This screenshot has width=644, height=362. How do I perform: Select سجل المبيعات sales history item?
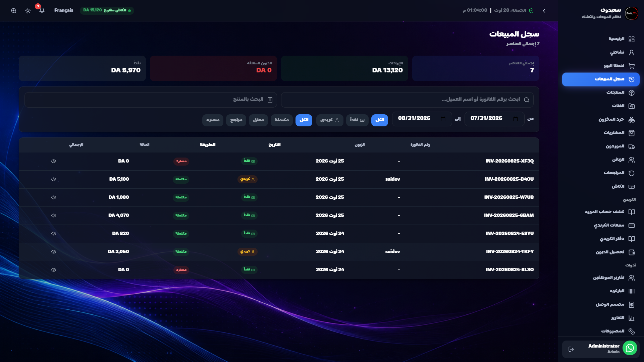601,79
